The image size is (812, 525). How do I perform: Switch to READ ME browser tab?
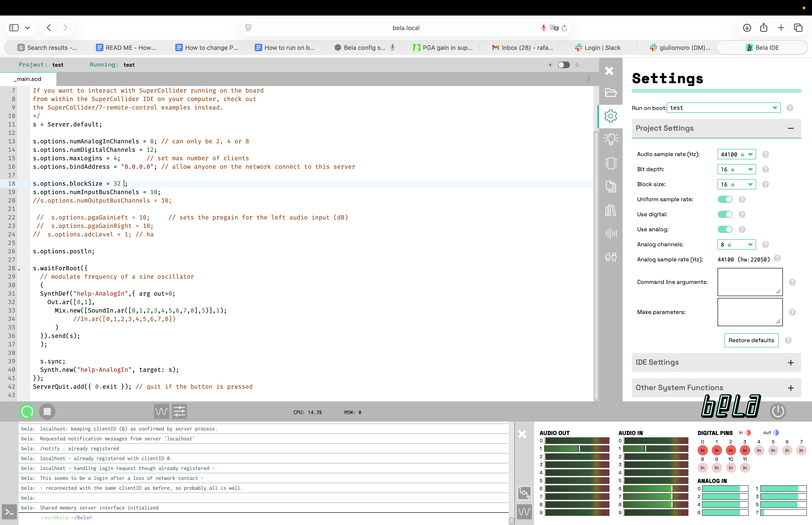[x=126, y=48]
